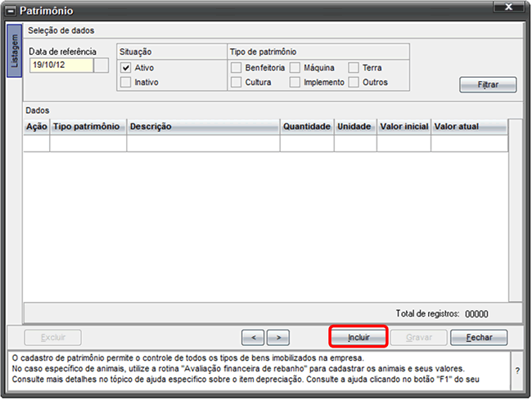Click the Valor inicial column header
This screenshot has height=400, width=532.
click(x=404, y=127)
